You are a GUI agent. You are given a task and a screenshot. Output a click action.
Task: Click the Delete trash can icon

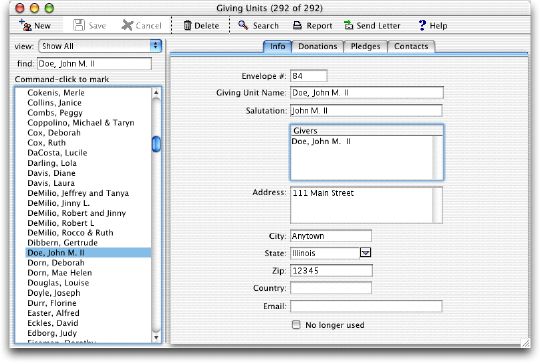coord(187,25)
